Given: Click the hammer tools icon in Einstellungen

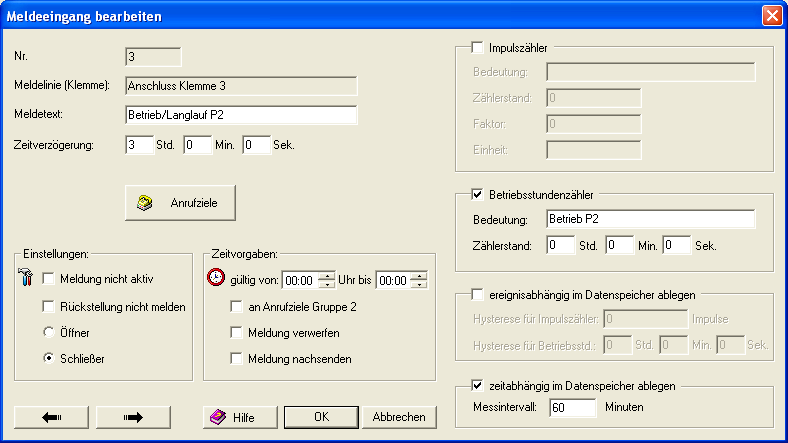Looking at the screenshot, I should tap(27, 280).
